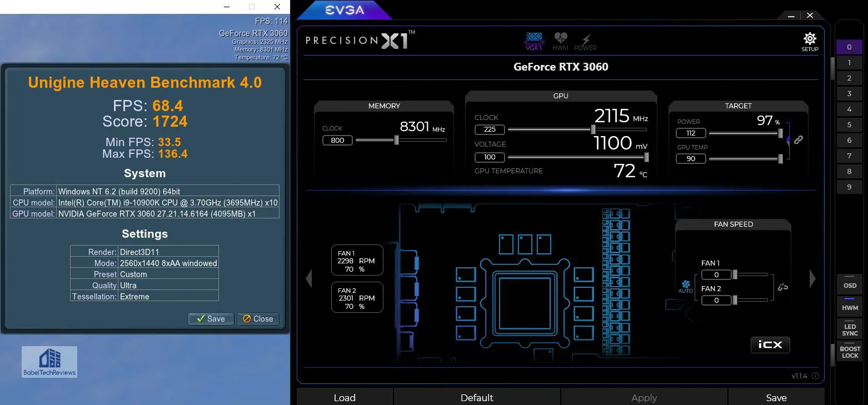Click the CPU model value row
The height and width of the screenshot is (405, 868).
coord(168,202)
